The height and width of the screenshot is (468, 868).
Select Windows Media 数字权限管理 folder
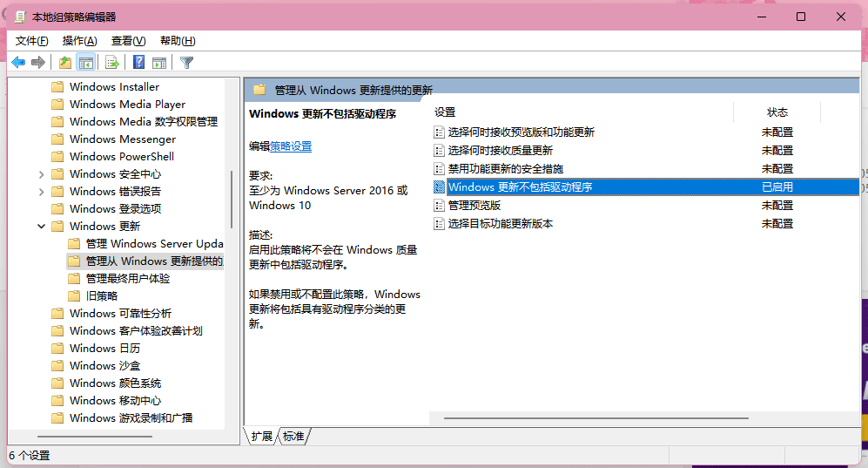144,122
